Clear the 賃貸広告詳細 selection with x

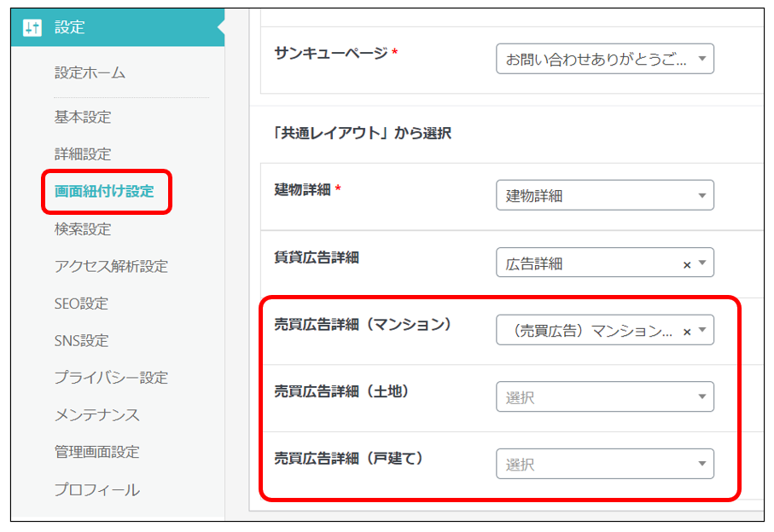tap(687, 264)
